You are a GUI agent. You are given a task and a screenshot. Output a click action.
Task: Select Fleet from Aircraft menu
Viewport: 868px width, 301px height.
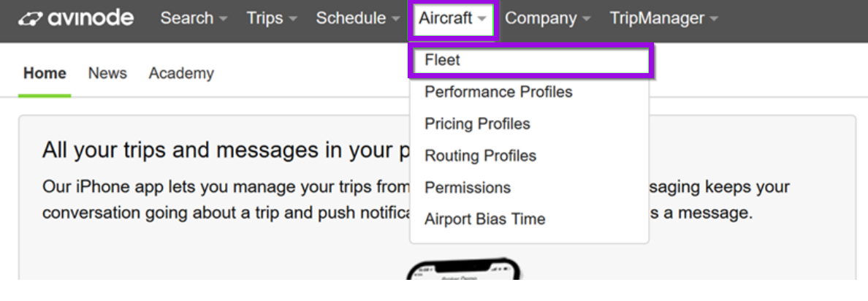tap(531, 61)
